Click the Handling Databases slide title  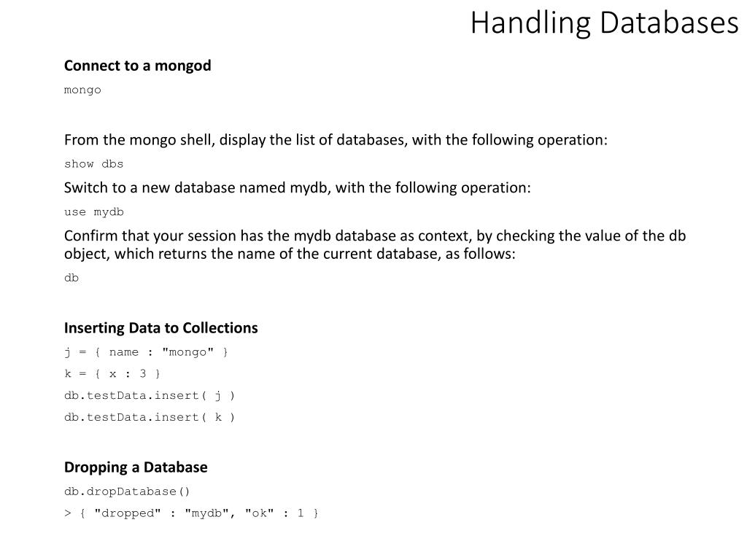604,23
